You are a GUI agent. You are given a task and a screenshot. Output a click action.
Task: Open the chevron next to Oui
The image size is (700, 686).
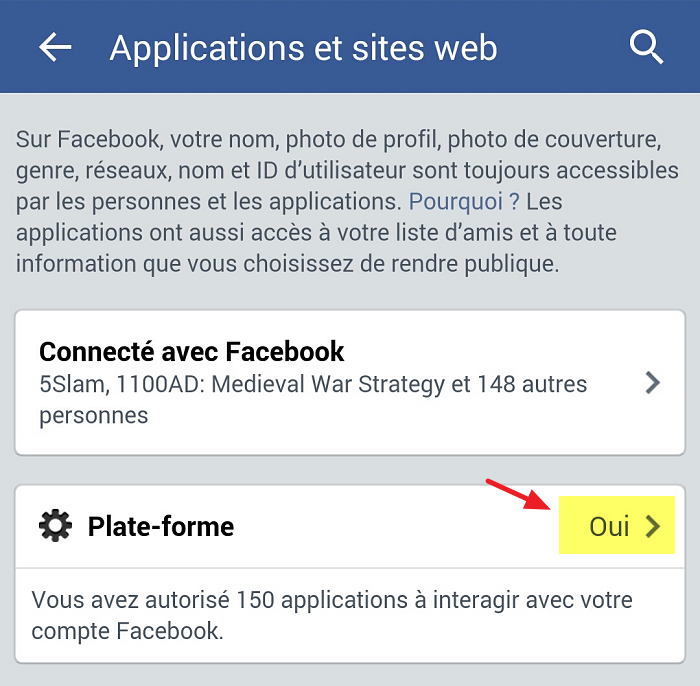pyautogui.click(x=653, y=526)
